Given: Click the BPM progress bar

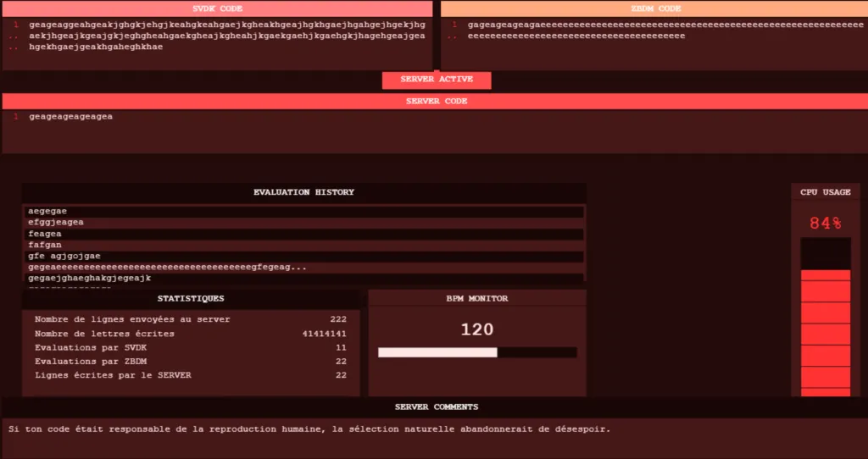Looking at the screenshot, I should (477, 352).
